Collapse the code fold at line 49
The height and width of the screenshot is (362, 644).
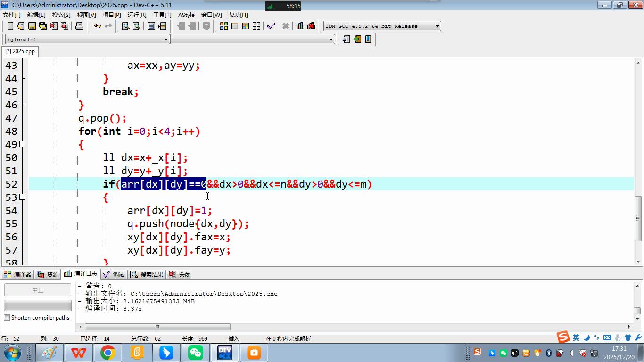point(22,144)
